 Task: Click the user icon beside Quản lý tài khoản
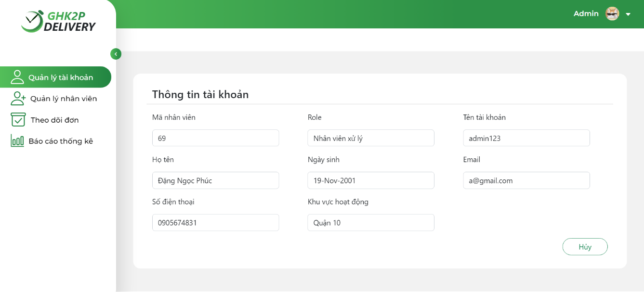(x=17, y=77)
